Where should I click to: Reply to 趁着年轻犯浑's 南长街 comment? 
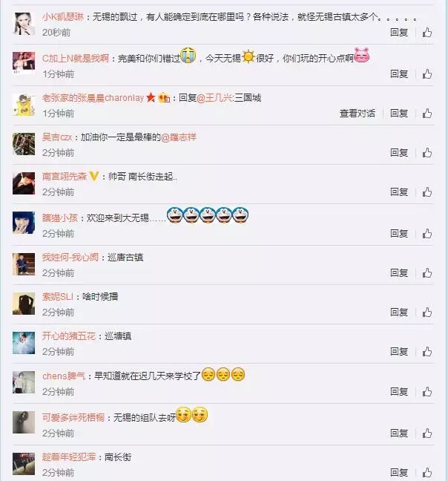click(x=399, y=472)
